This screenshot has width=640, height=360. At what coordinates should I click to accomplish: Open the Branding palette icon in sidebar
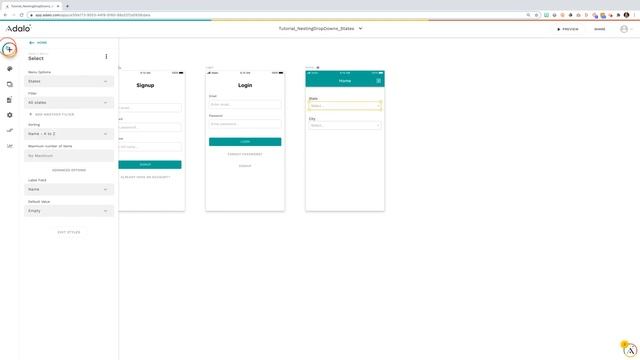pyautogui.click(x=10, y=69)
